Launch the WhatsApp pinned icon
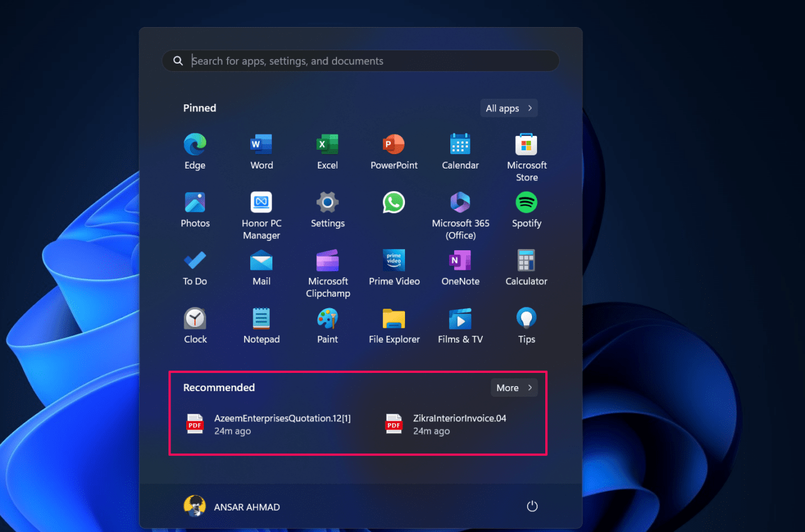 [x=394, y=202]
